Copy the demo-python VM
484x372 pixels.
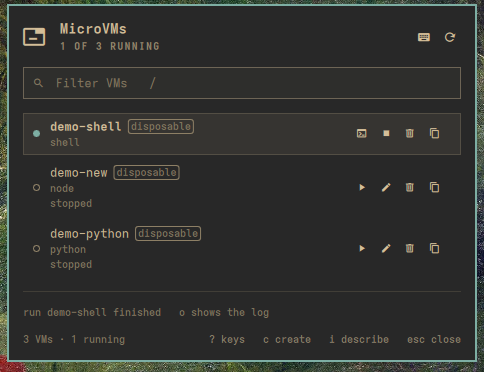(x=434, y=248)
